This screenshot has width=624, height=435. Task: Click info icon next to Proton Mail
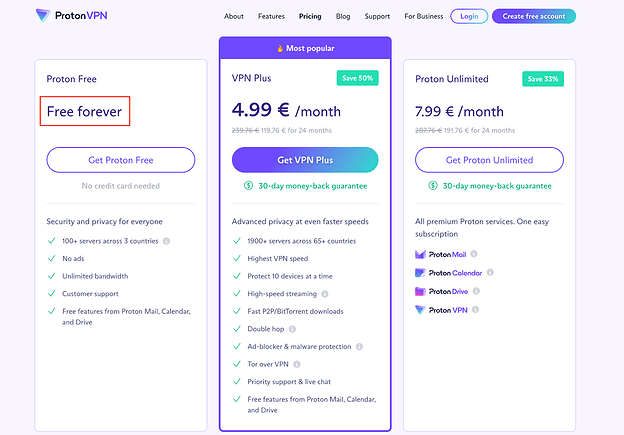point(476,254)
